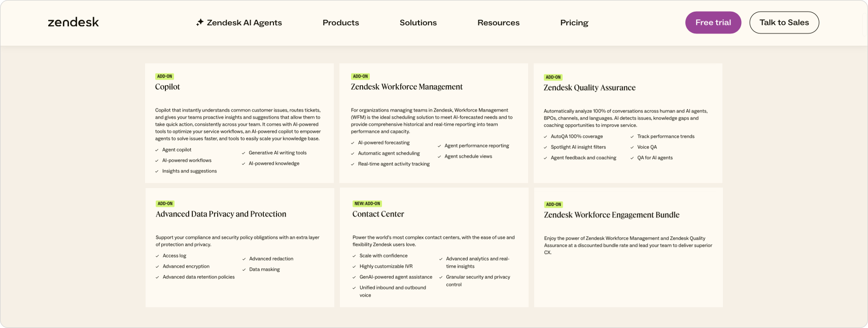The width and height of the screenshot is (868, 328).
Task: Click checkmark beside Unified inbound and outbound voice
Action: (354, 288)
